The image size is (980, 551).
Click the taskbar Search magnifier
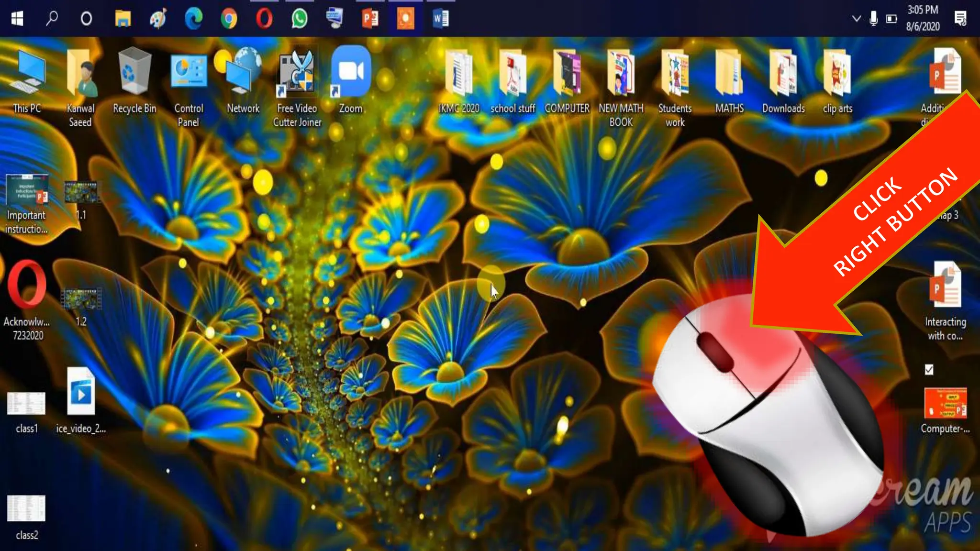coord(52,19)
